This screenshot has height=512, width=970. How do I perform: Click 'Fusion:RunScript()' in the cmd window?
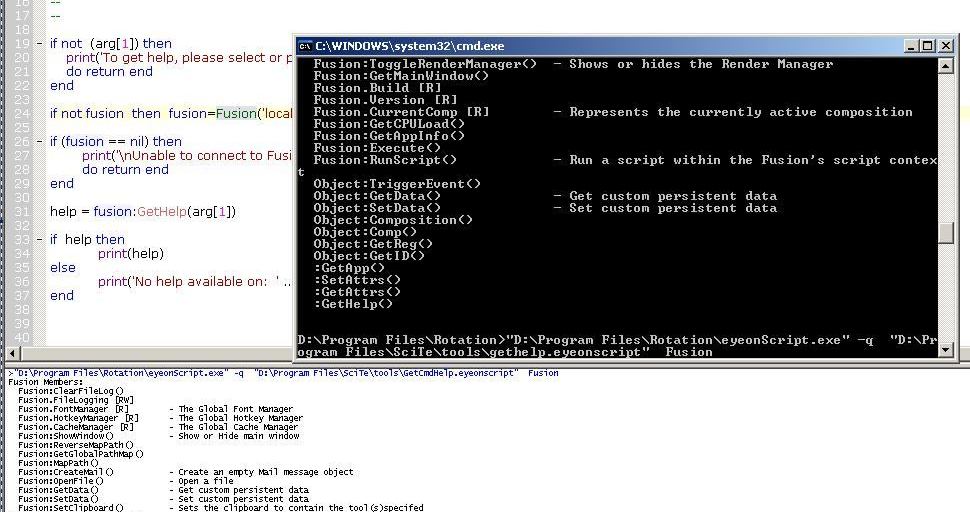pyautogui.click(x=385, y=160)
